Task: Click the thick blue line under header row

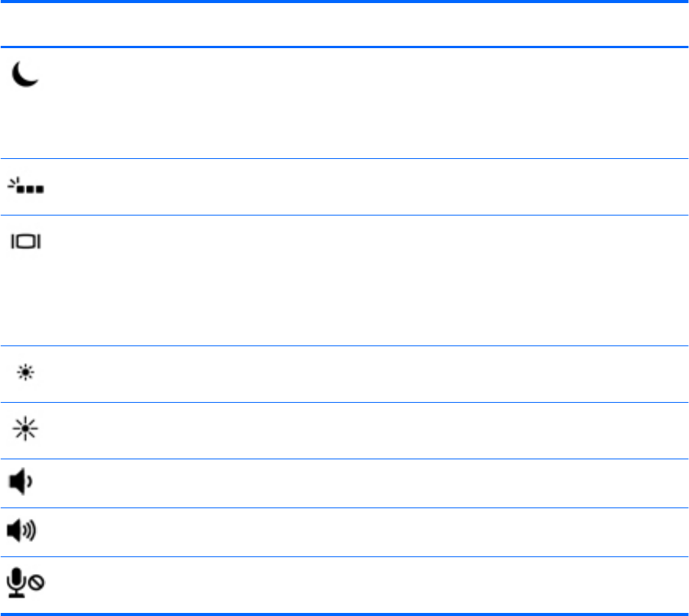Action: point(344,47)
